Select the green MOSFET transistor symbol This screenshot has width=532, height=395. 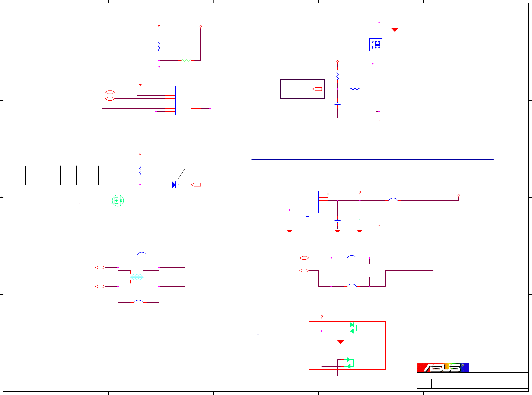click(x=118, y=200)
